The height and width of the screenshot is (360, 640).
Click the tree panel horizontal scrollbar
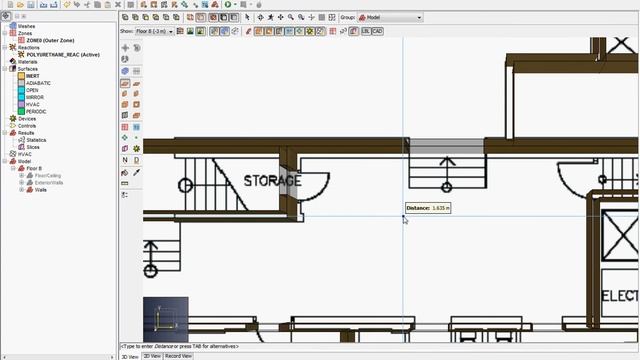(x=58, y=357)
